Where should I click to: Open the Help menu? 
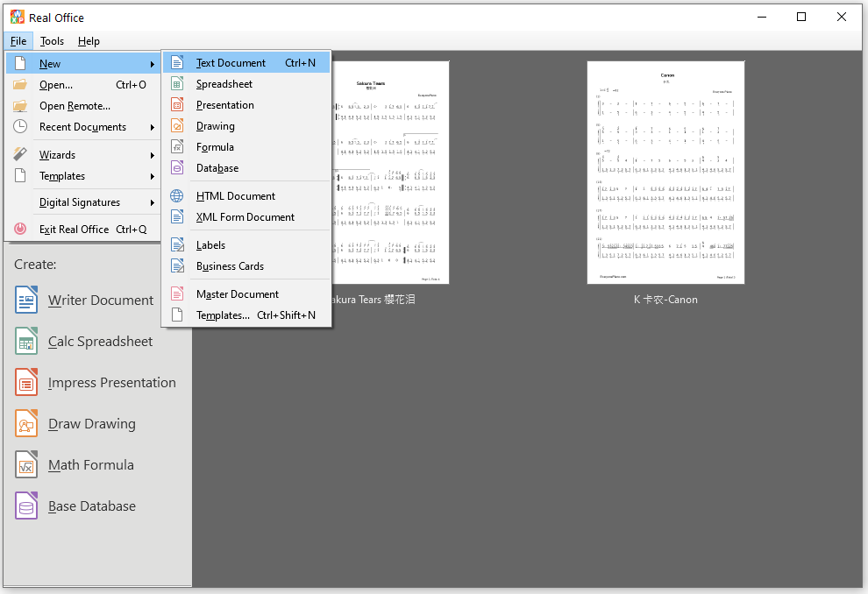pos(89,41)
